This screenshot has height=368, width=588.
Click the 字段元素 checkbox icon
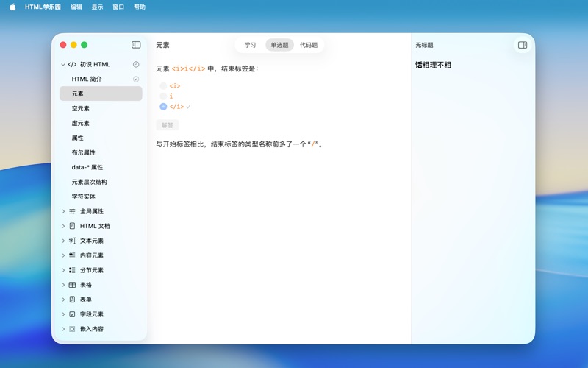click(72, 314)
